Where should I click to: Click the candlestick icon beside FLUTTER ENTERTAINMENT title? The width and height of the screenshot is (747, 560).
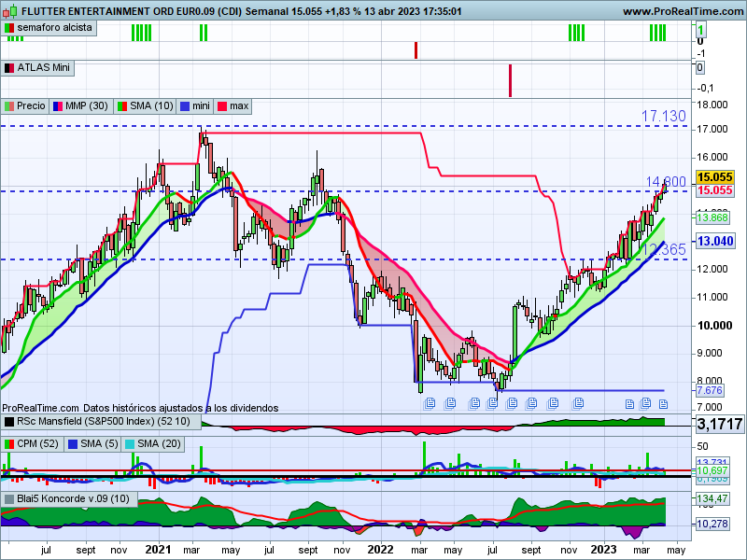click(x=10, y=10)
